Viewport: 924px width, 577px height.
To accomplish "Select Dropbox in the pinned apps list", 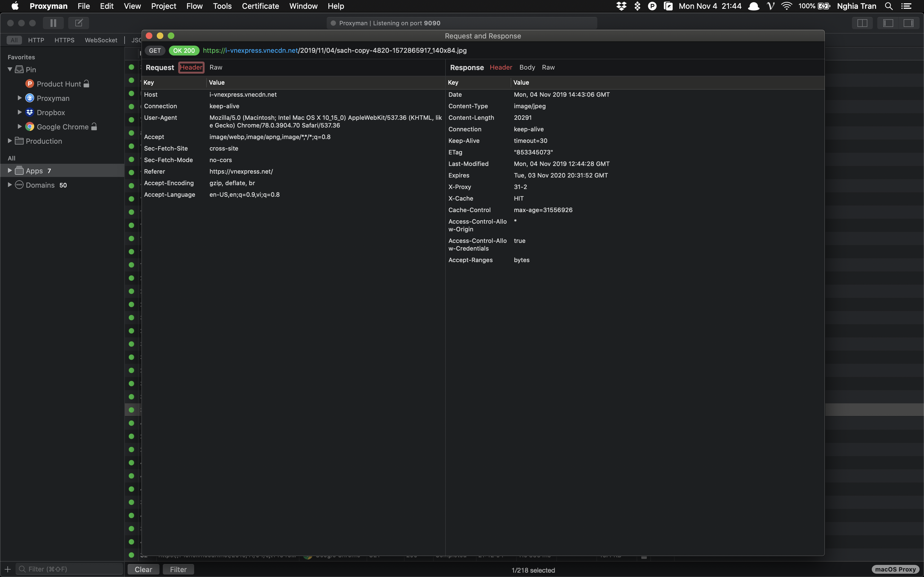I will 51,112.
